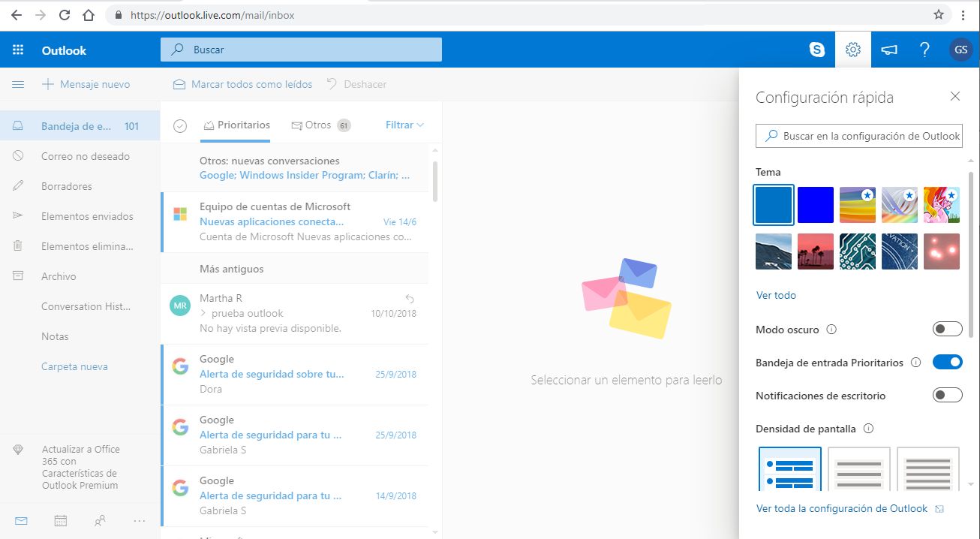
Task: Expand the prueba outlook conversation chevron
Action: pos(203,314)
